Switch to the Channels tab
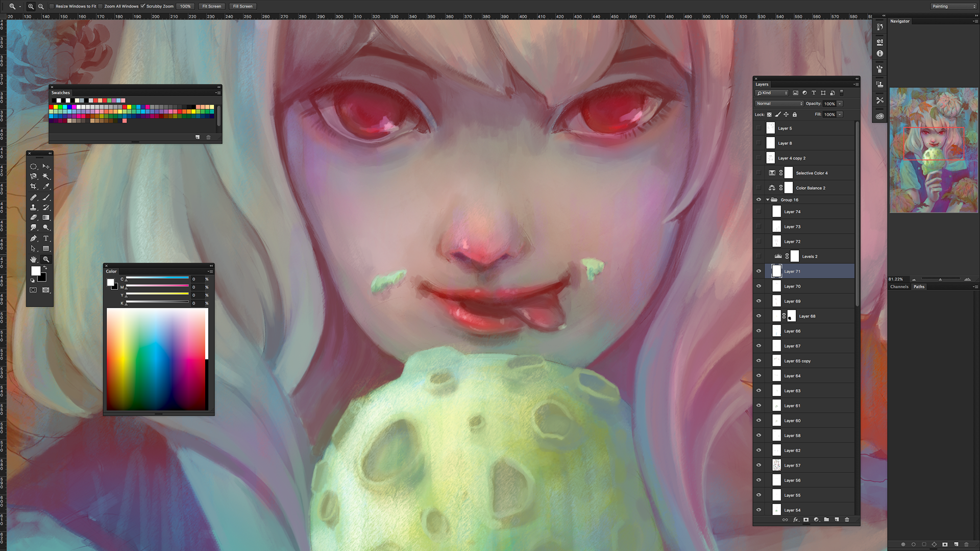 899,287
